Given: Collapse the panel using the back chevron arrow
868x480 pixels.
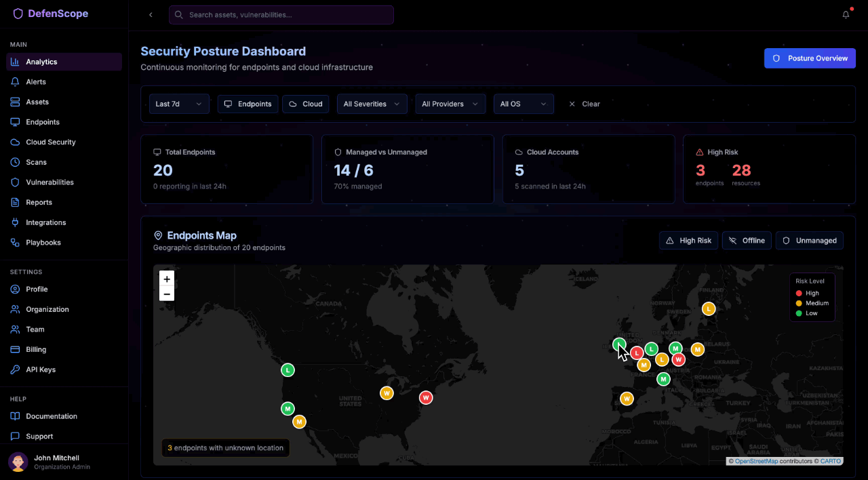Looking at the screenshot, I should [x=151, y=14].
